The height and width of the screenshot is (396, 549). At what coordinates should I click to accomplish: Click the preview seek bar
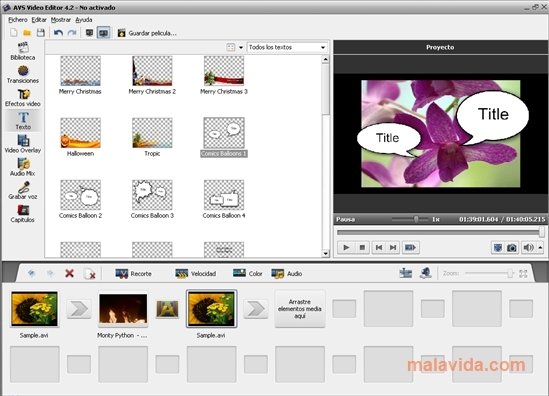[x=440, y=232]
